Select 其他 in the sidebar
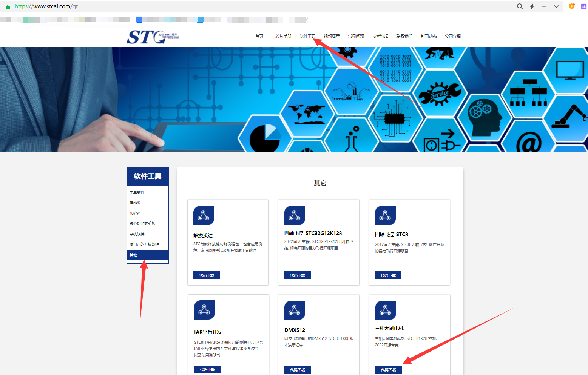 click(x=148, y=255)
